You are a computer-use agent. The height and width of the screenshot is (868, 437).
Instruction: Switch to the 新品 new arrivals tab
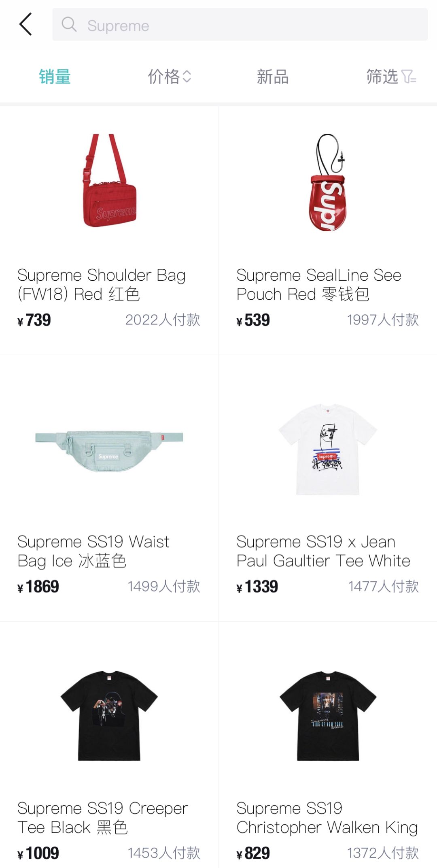tap(273, 77)
